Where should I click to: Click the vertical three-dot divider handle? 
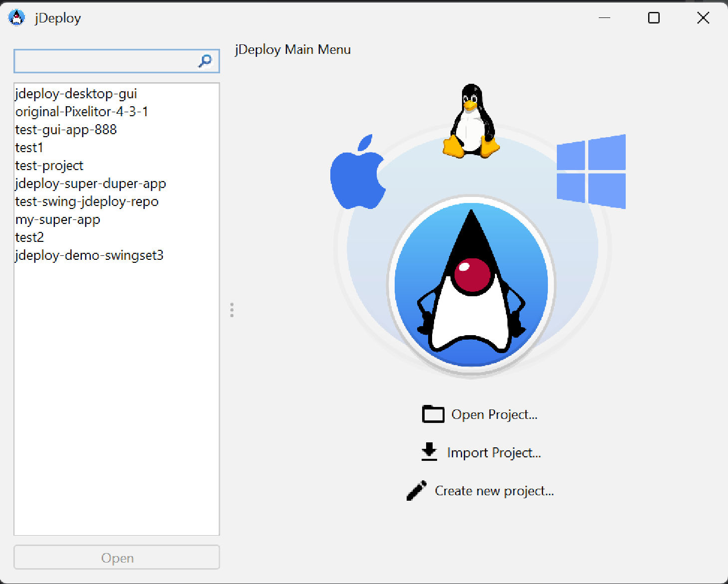tap(232, 310)
